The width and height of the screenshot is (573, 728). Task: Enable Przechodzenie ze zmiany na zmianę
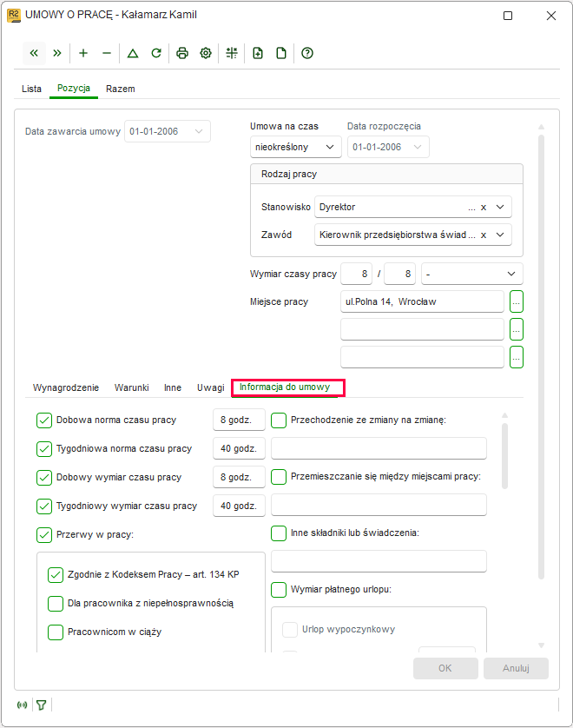(x=279, y=420)
